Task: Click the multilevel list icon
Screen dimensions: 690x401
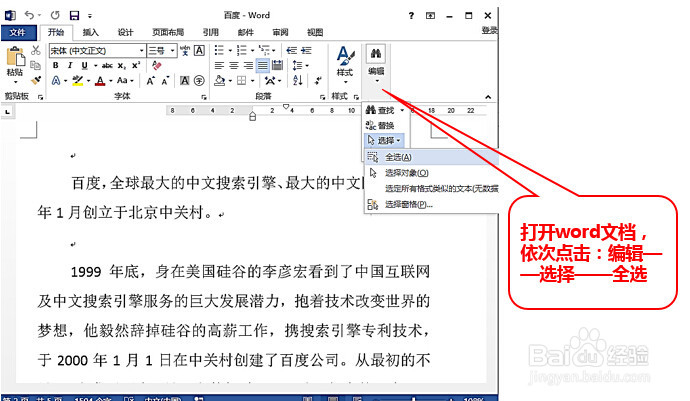Action: pyautogui.click(x=264, y=50)
